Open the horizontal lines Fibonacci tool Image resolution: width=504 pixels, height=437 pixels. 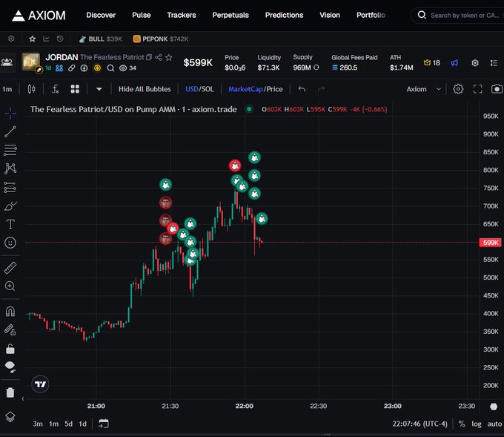(10, 150)
